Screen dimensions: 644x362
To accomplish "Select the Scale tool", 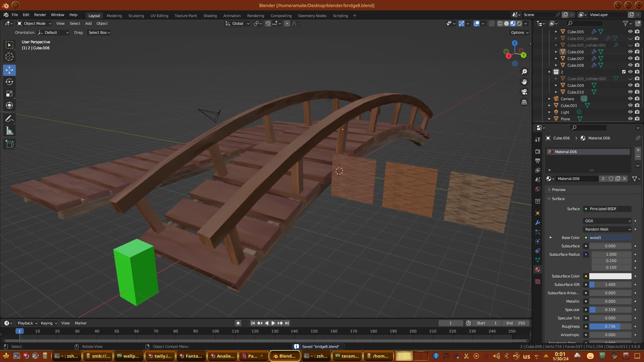I will click(9, 94).
